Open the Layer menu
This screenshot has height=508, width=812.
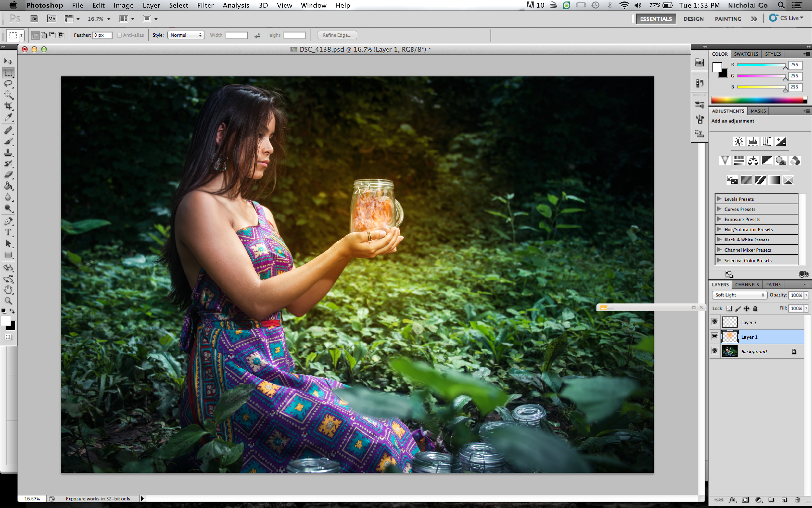point(151,5)
